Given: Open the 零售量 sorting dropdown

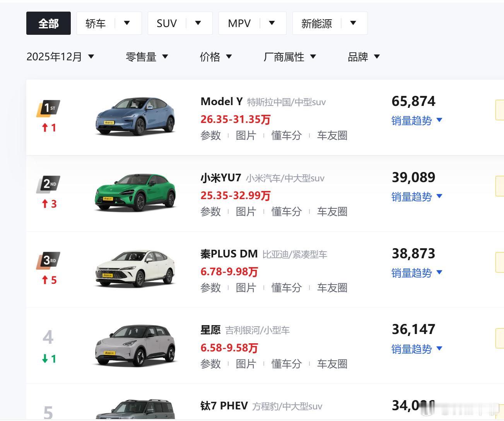Looking at the screenshot, I should 147,57.
